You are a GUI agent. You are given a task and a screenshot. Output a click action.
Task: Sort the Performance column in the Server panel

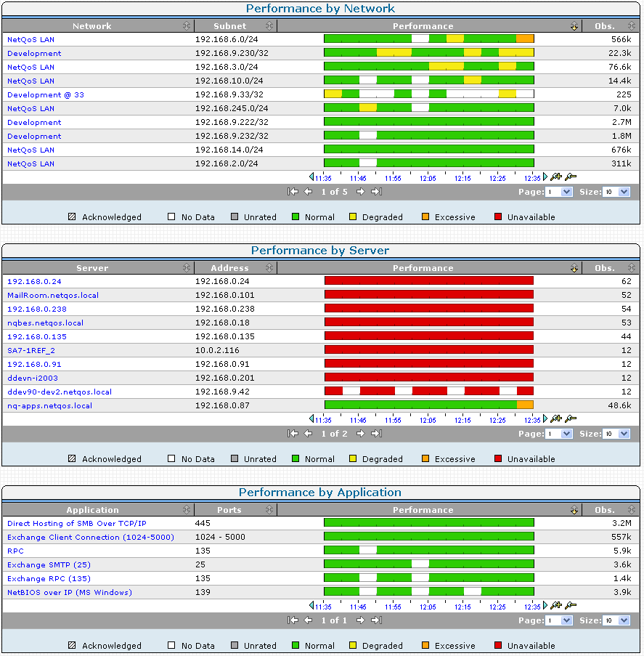(x=574, y=268)
